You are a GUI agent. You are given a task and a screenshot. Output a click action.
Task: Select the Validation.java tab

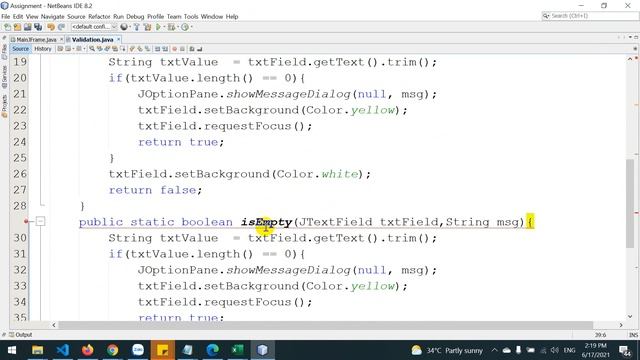click(x=92, y=40)
